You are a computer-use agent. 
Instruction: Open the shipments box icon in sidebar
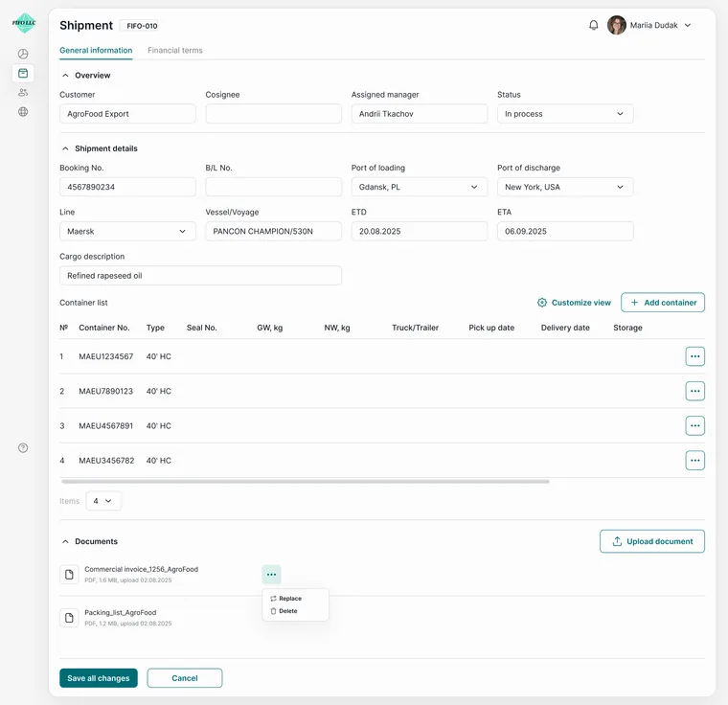pos(23,73)
